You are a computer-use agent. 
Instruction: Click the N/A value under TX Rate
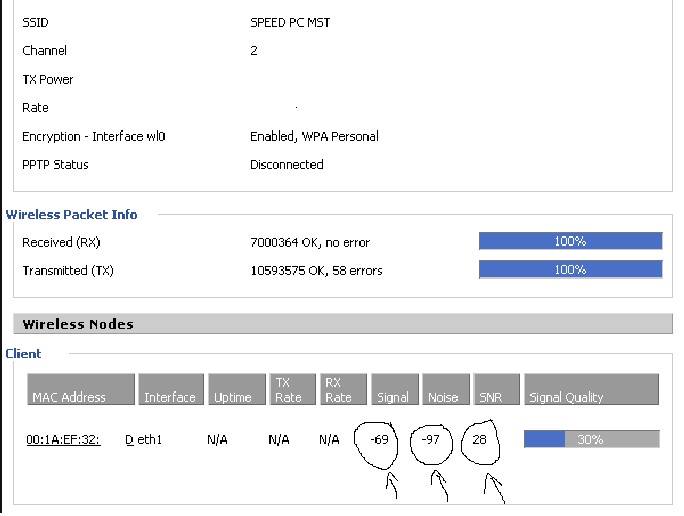pyautogui.click(x=279, y=440)
